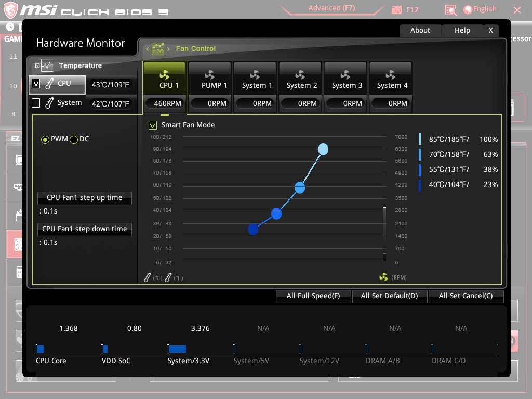532x399 pixels.
Task: Click the Celsius thermometer icon below graph
Action: tap(147, 277)
